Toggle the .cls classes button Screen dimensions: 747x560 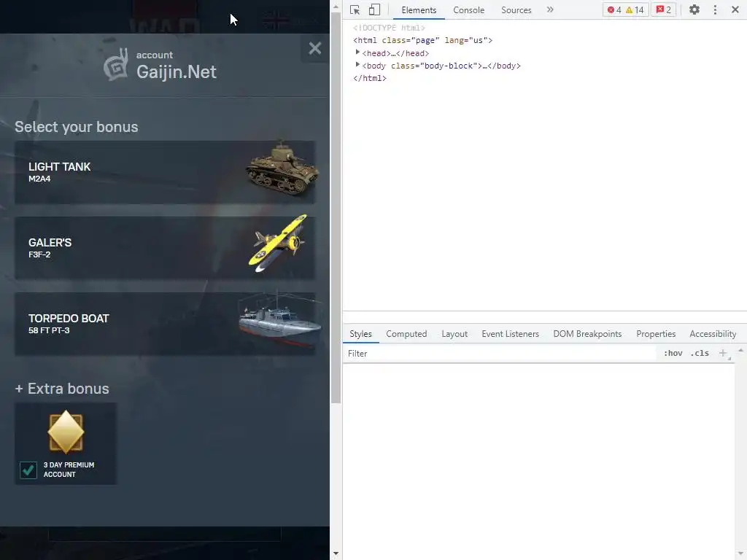pos(700,354)
